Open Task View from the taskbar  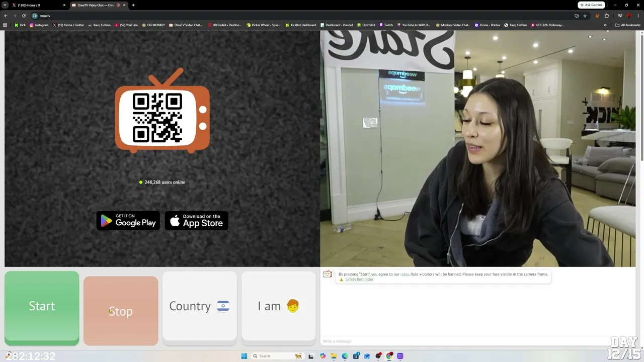click(x=311, y=356)
